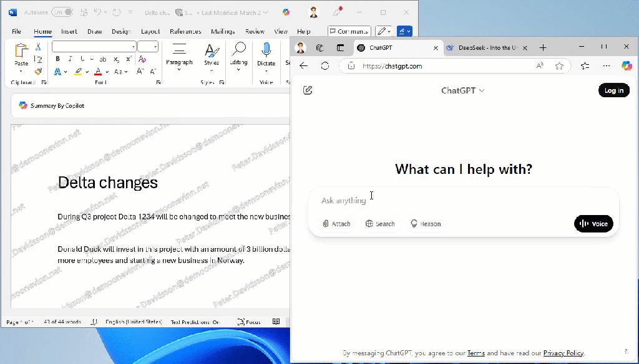Add this page to favorites star
This screenshot has width=639, height=364.
click(559, 66)
